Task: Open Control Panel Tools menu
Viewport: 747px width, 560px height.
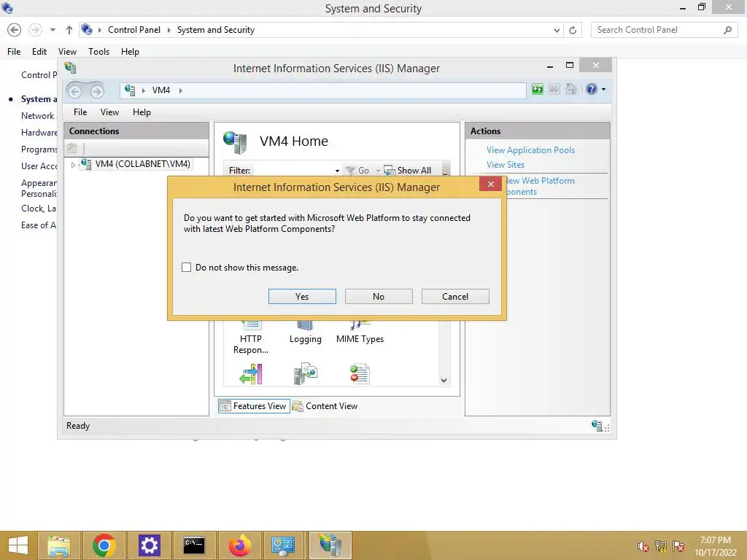Action: pyautogui.click(x=98, y=52)
